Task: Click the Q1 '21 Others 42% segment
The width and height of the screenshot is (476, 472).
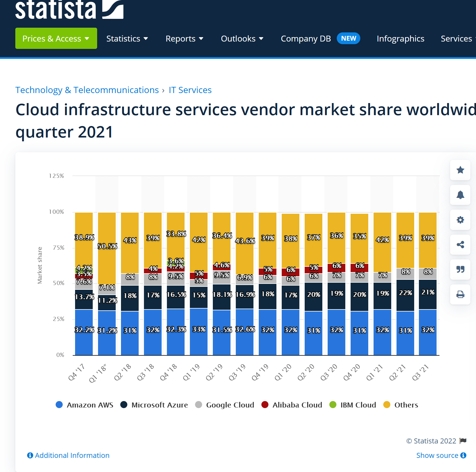Action: pos(382,242)
